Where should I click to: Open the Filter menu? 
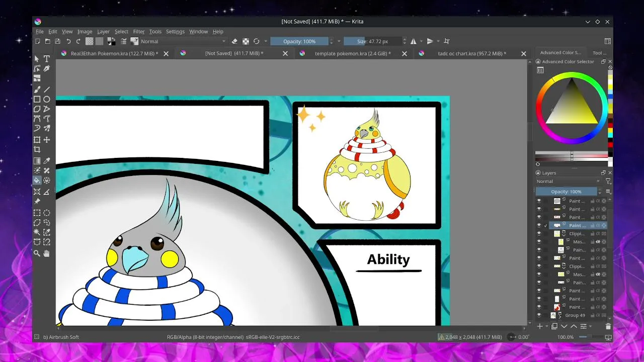tap(139, 31)
